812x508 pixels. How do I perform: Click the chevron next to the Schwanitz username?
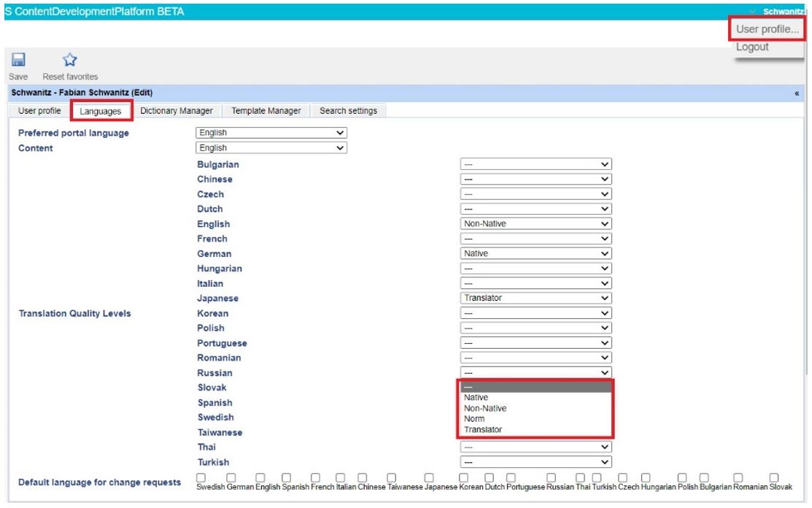coord(752,12)
